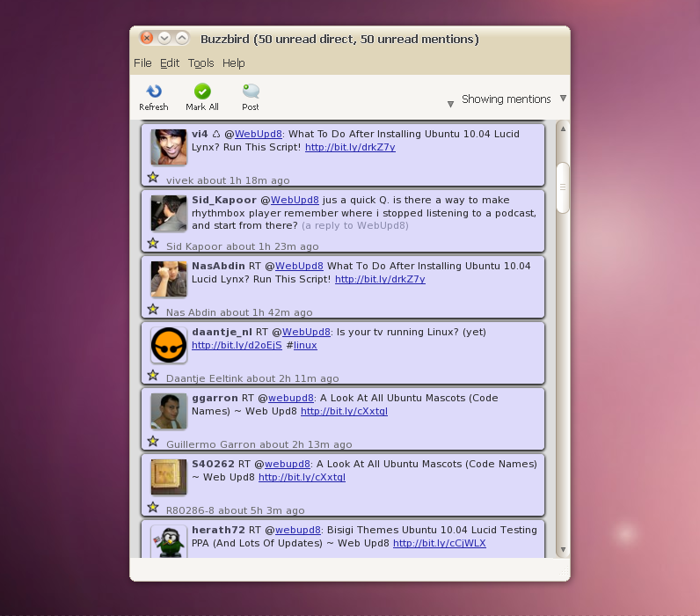This screenshot has height=616, width=700.
Task: Open http://bit.ly/cXxtgl in ggarron's tweet
Action: coord(344,412)
